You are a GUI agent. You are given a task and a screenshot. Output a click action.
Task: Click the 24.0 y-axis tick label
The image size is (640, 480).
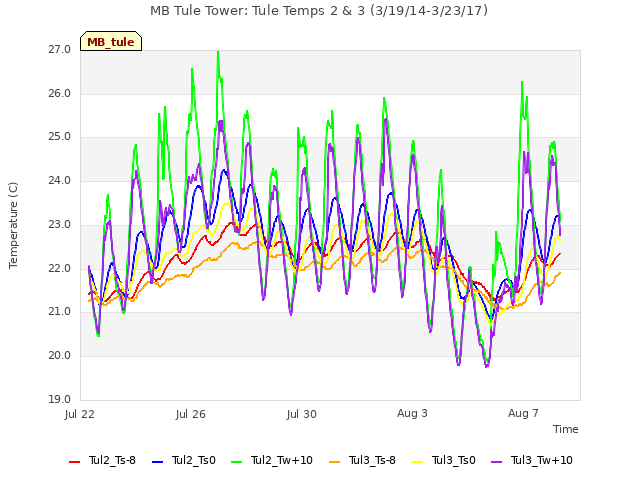(60, 180)
